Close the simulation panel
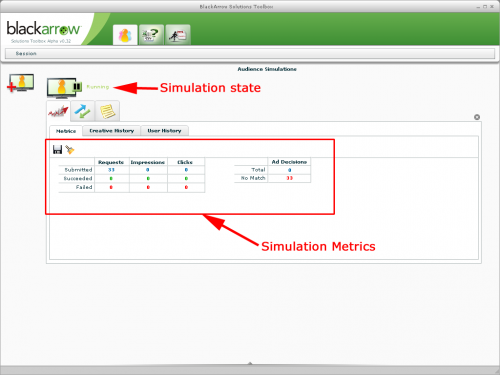Screen dimensions: 500x375 [477, 117]
